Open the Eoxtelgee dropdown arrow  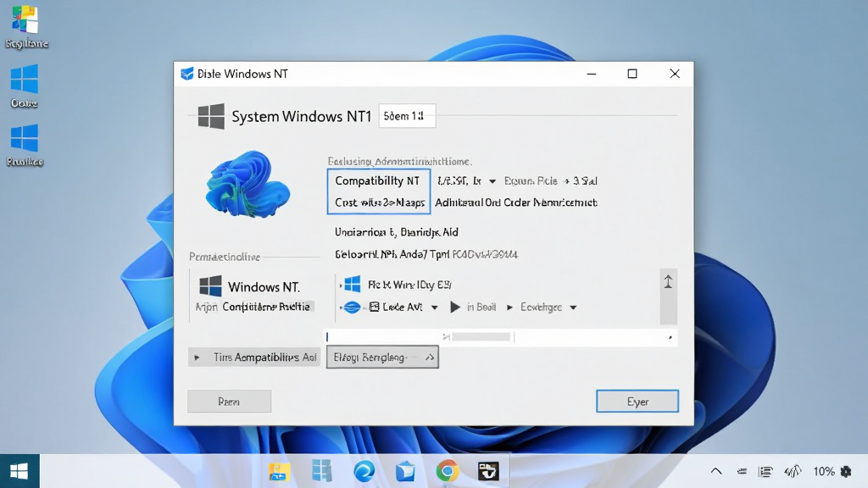pos(574,308)
